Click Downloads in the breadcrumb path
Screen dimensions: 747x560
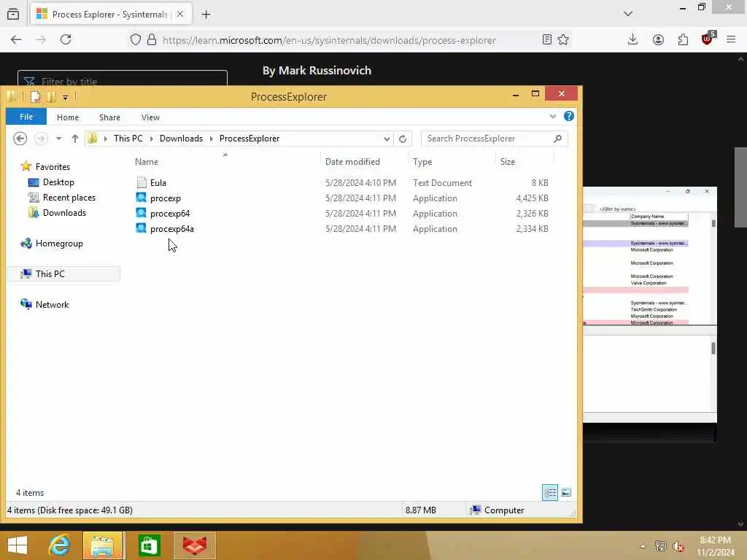pyautogui.click(x=181, y=139)
